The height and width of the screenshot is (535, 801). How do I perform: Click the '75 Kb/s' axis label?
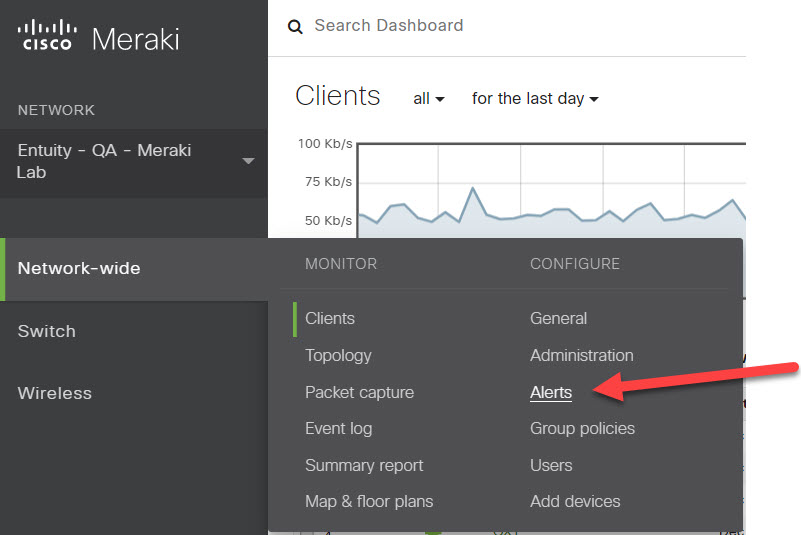coord(328,182)
